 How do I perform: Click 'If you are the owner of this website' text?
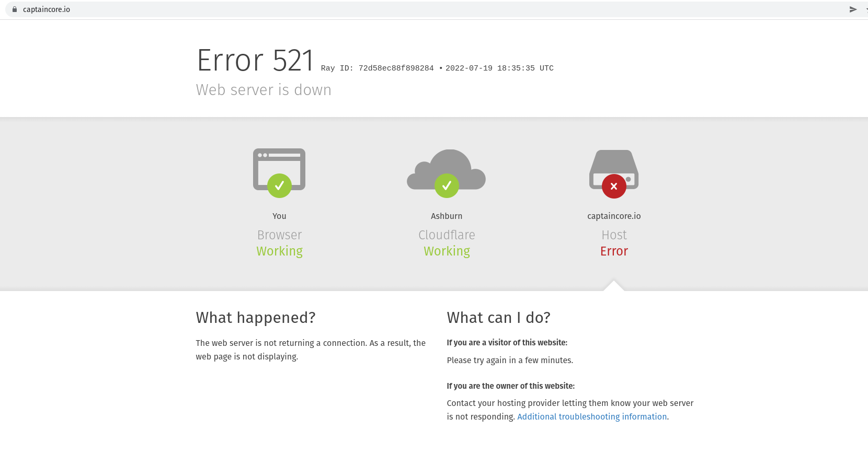point(511,386)
